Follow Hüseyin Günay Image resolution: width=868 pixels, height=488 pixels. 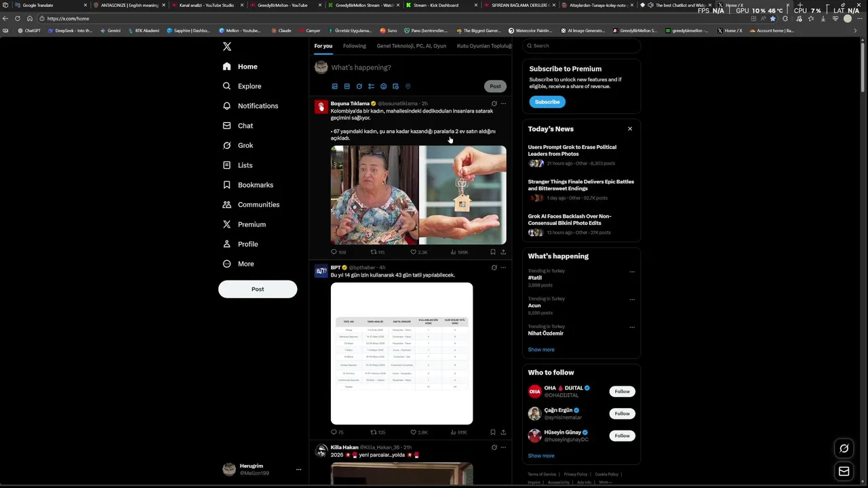click(x=622, y=436)
